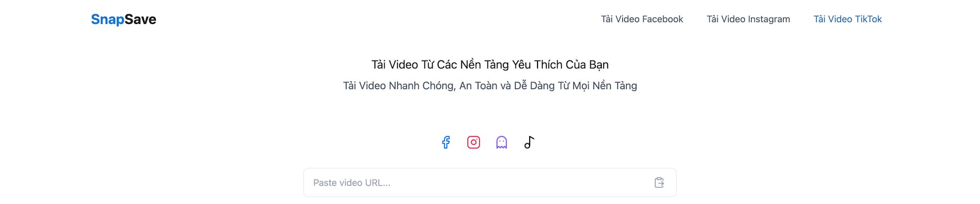Screen dimensions: 980x204
Task: Switch downloader to TikTok via black note icon
Action: coord(529,142)
